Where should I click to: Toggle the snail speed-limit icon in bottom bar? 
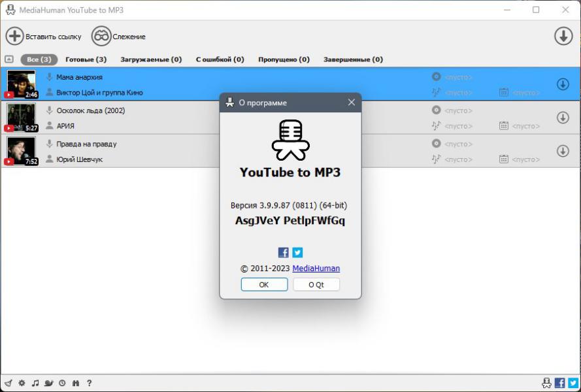pyautogui.click(x=48, y=383)
